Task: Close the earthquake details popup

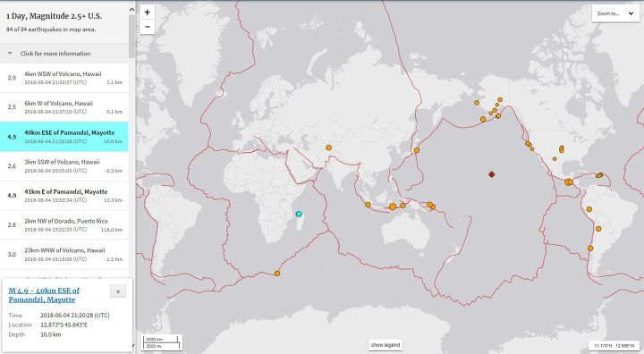Action: (118, 291)
